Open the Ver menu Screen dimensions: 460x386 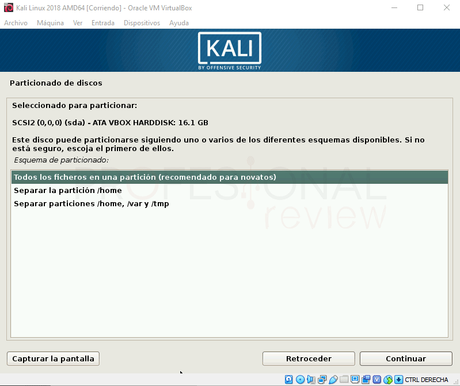(x=78, y=23)
